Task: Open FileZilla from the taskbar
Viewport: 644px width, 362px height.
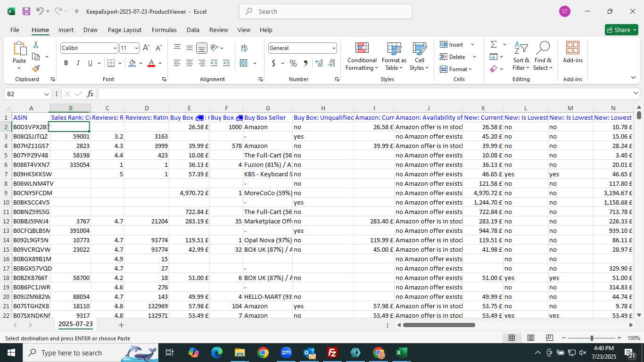Action: point(332,353)
